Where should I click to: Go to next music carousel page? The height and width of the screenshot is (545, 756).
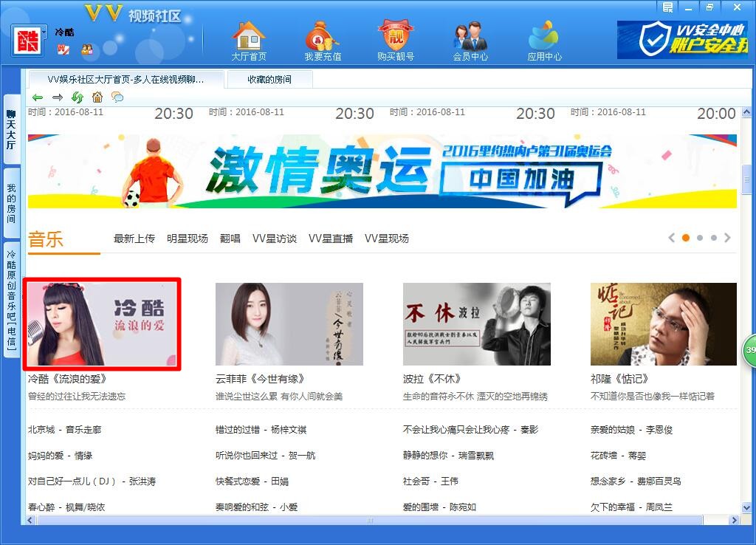728,238
